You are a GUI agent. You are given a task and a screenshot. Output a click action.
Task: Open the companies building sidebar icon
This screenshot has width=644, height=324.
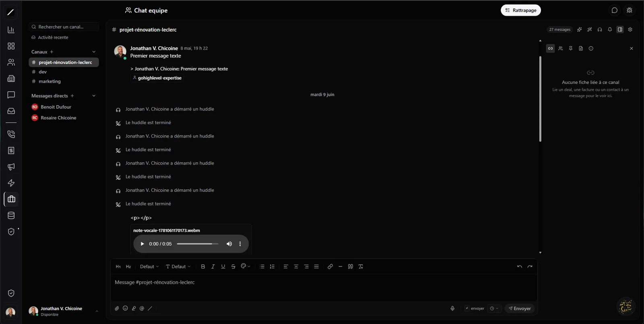[11, 79]
